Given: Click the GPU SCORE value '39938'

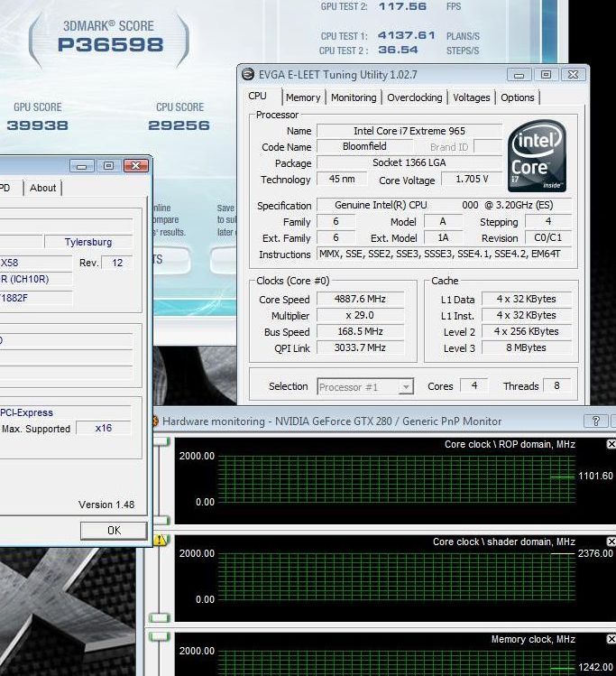Looking at the screenshot, I should 38,125.
